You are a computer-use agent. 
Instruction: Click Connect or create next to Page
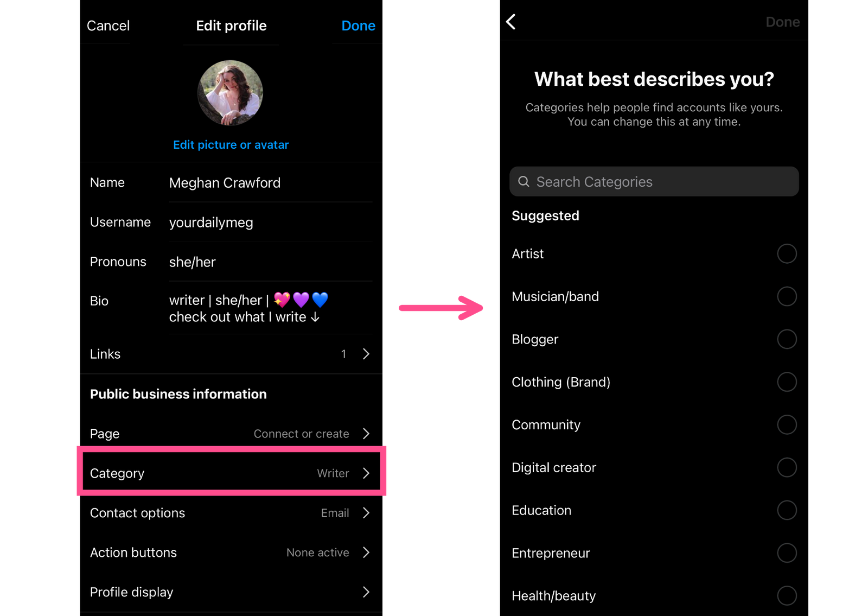tap(302, 433)
